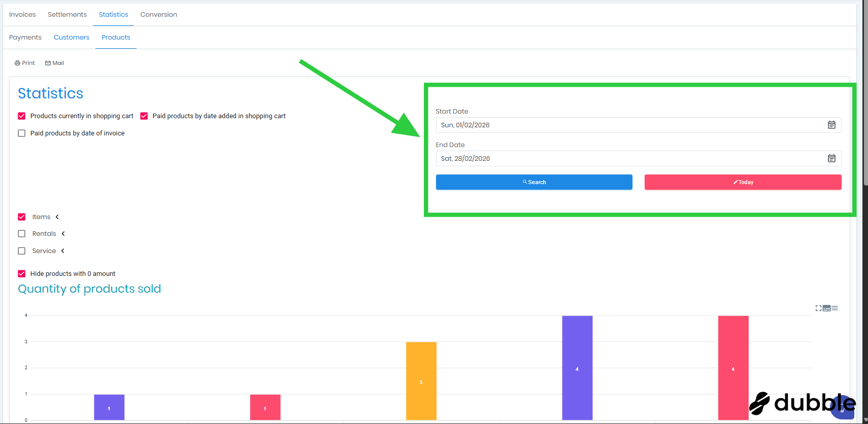This screenshot has height=424, width=868.
Task: Uncheck Products currently in shopping cart
Action: click(x=22, y=116)
